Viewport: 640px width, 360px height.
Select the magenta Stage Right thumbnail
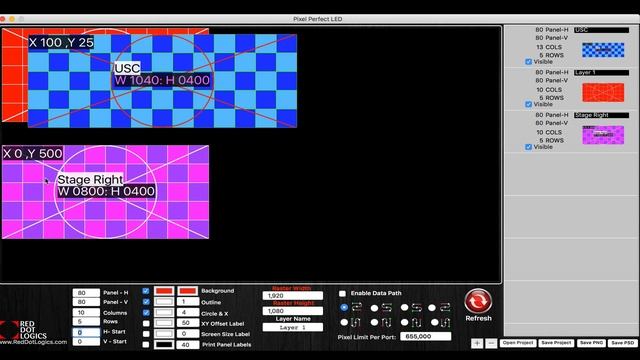coord(603,135)
